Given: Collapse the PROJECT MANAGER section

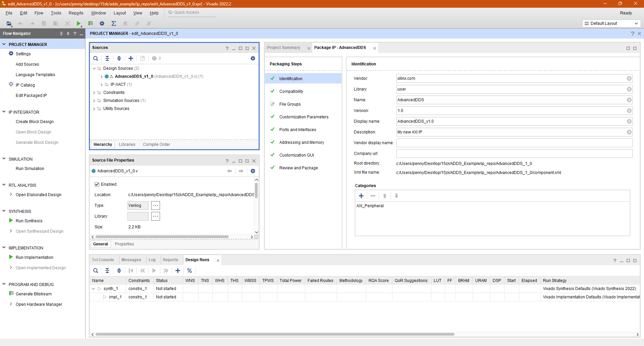Looking at the screenshot, I should pyautogui.click(x=4, y=44).
